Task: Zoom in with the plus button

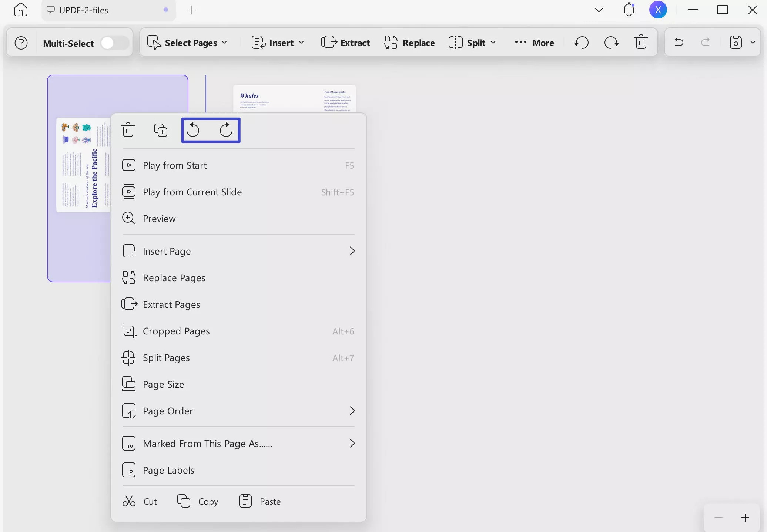Action: point(745,518)
